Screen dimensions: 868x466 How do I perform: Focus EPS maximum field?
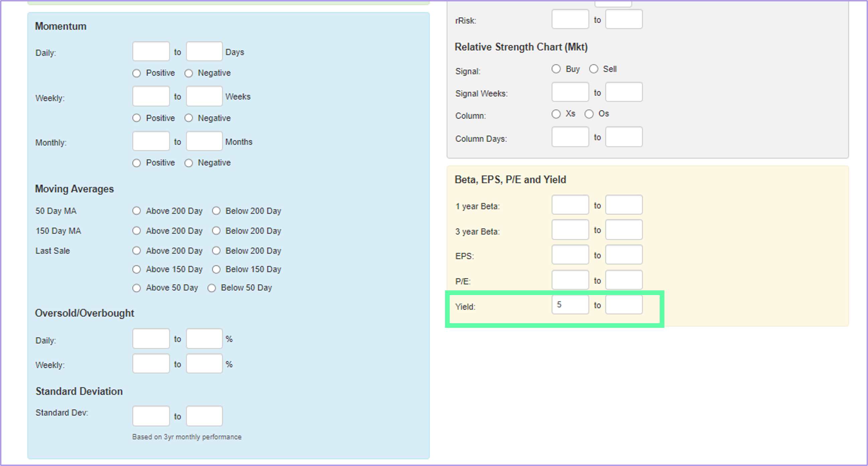[624, 255]
